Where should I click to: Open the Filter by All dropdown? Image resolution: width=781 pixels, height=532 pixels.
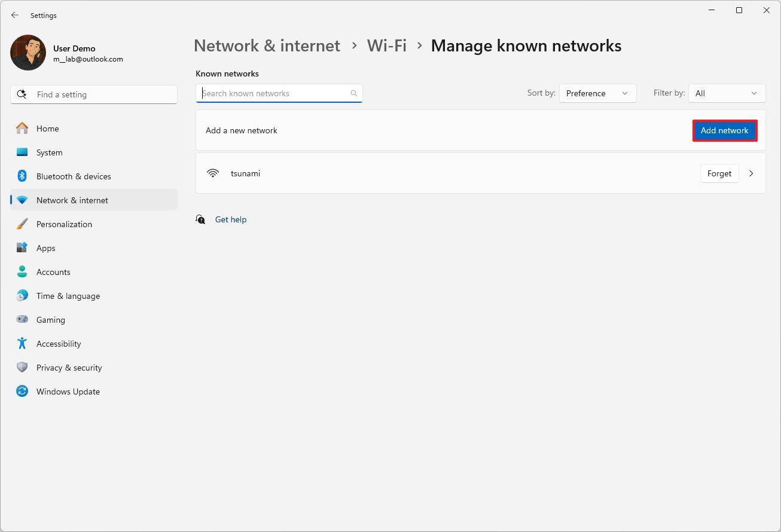coord(727,93)
